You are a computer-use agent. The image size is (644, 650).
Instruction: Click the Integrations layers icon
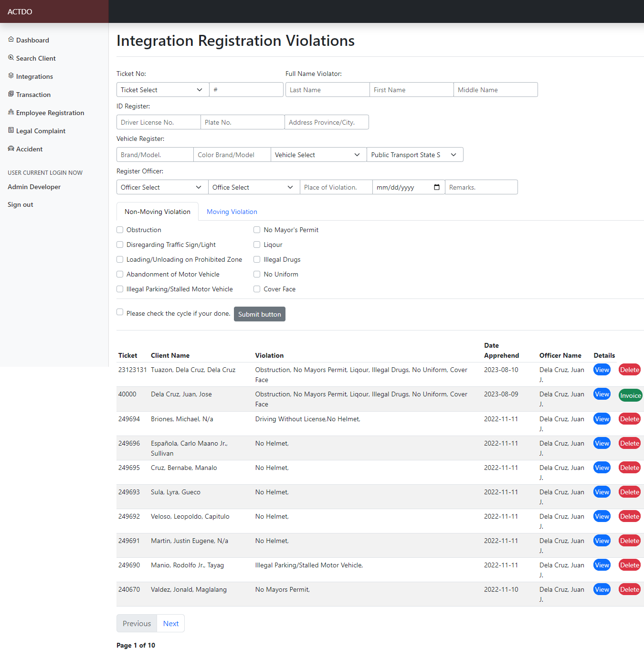click(11, 76)
